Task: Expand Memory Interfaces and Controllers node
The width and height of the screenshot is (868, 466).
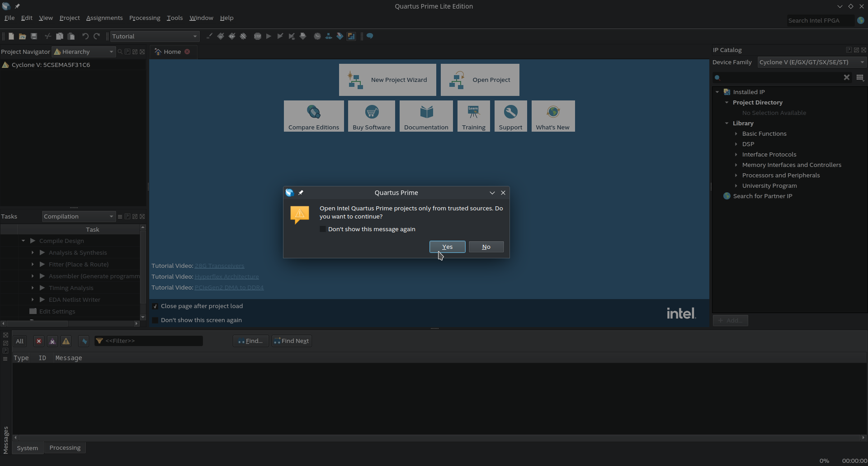Action: [x=736, y=165]
